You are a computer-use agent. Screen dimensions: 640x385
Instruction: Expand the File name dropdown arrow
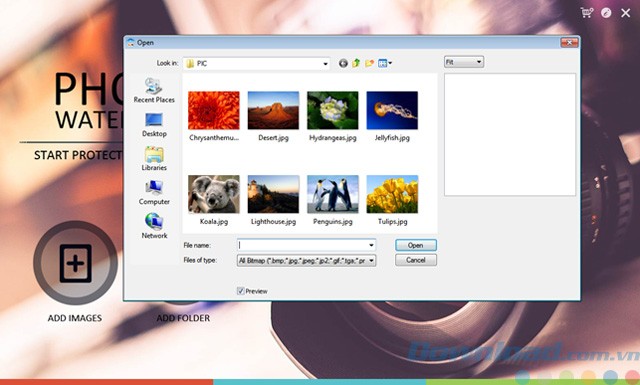coord(371,245)
